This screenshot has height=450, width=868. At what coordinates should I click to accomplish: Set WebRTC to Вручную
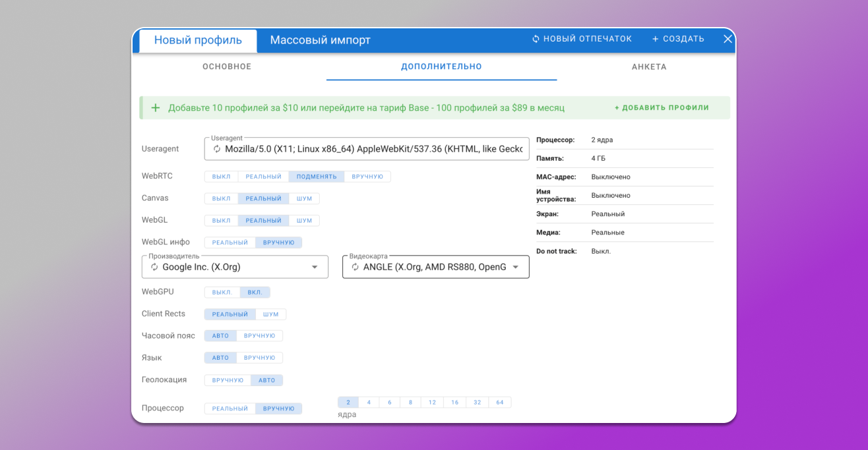pyautogui.click(x=367, y=177)
